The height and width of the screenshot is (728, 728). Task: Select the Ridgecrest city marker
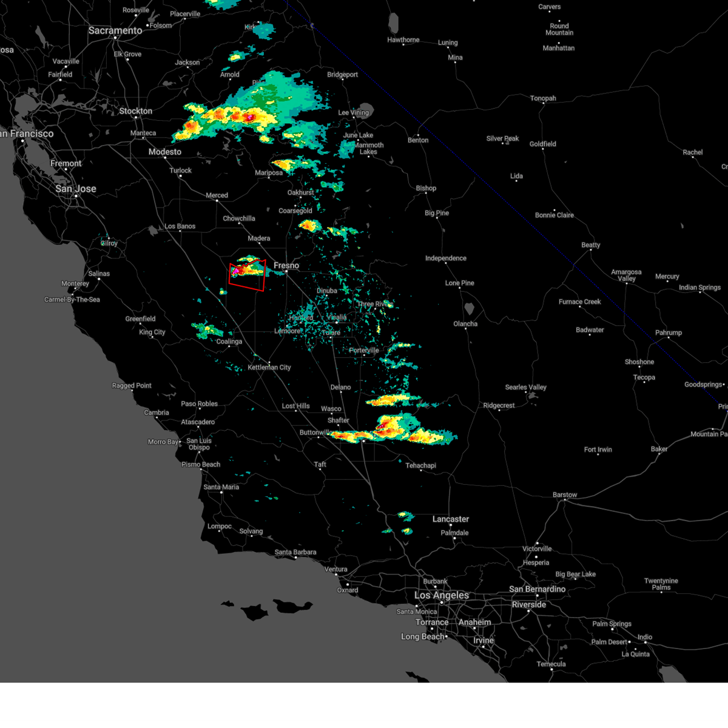[x=499, y=410]
